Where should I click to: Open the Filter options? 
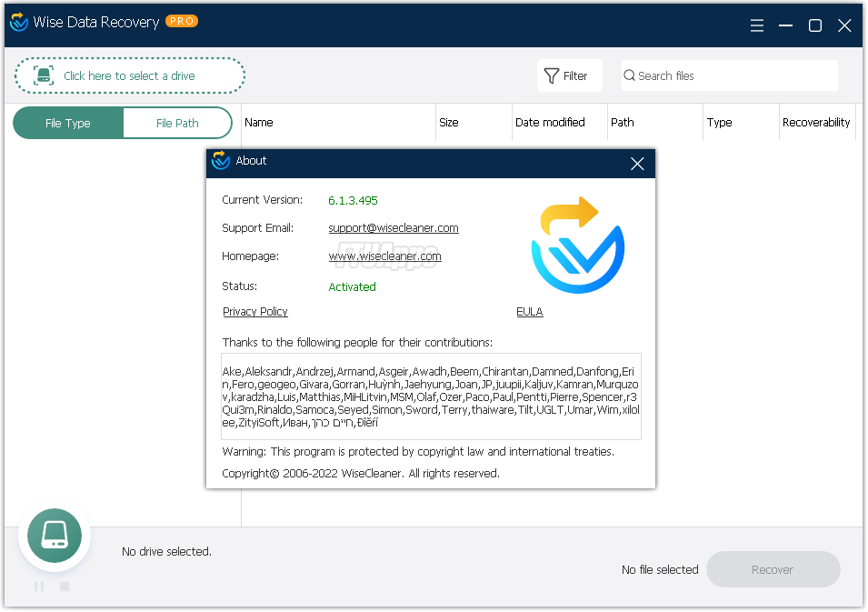[569, 75]
